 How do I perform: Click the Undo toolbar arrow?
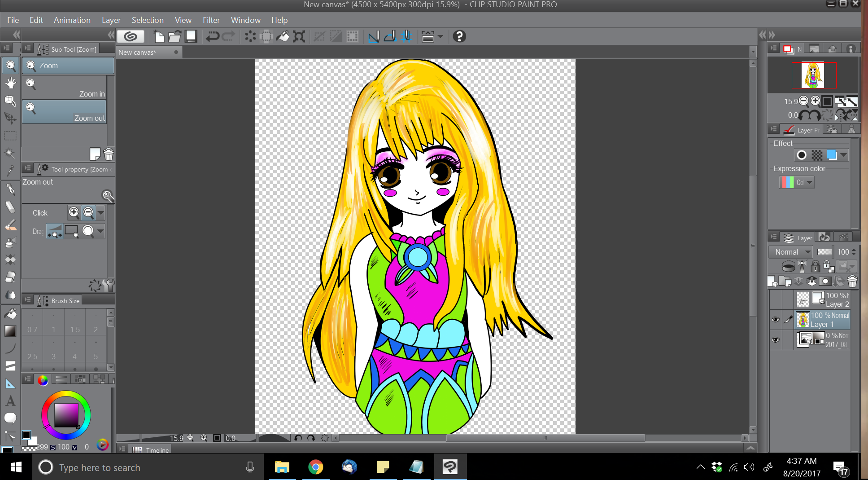coord(212,36)
